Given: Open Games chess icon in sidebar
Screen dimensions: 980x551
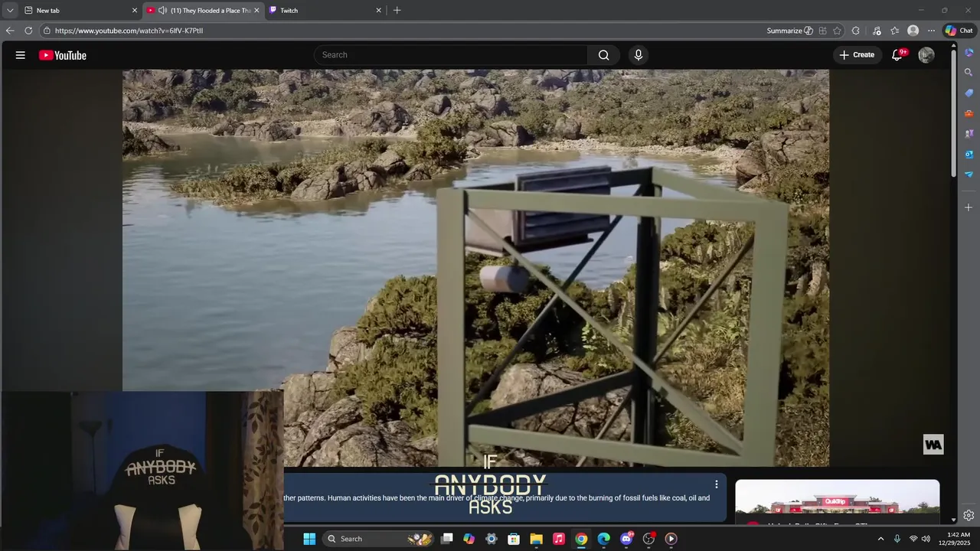Looking at the screenshot, I should (969, 133).
